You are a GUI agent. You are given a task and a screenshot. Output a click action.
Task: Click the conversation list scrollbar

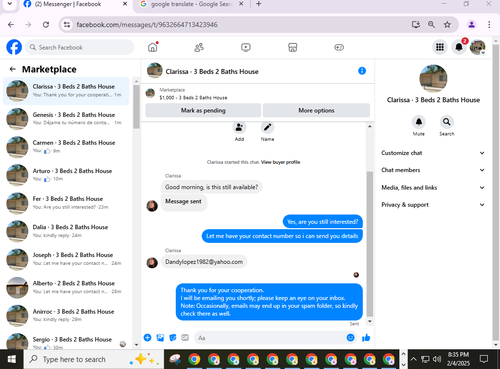[x=136, y=107]
